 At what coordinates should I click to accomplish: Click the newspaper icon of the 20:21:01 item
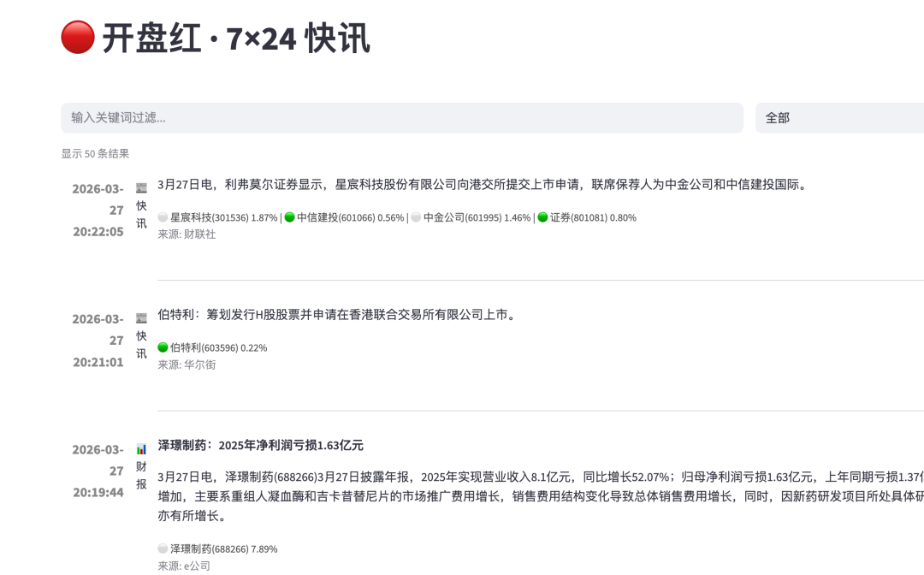point(141,318)
